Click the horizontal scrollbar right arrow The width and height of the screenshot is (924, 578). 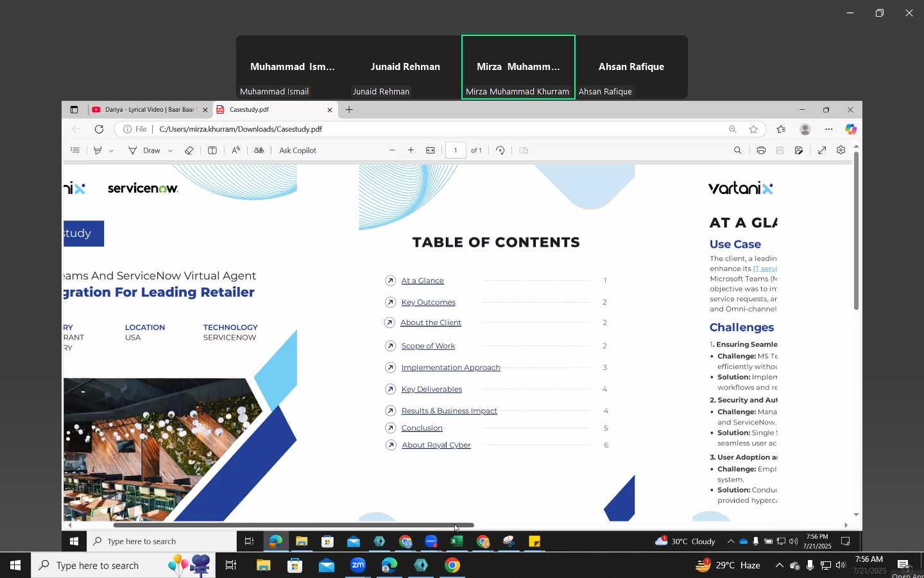click(846, 525)
